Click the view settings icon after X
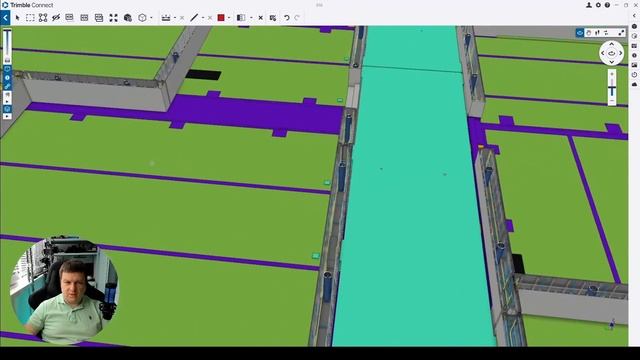 273,18
